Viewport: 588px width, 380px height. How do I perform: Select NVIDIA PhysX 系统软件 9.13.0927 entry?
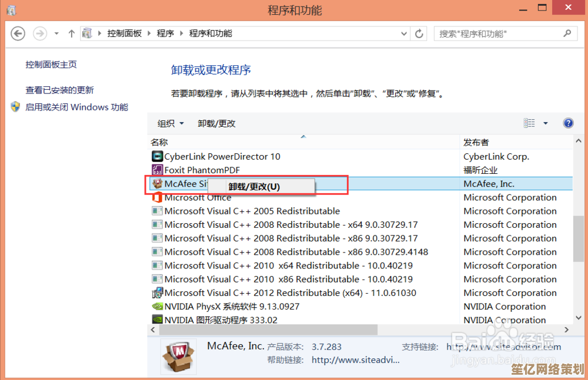click(232, 306)
